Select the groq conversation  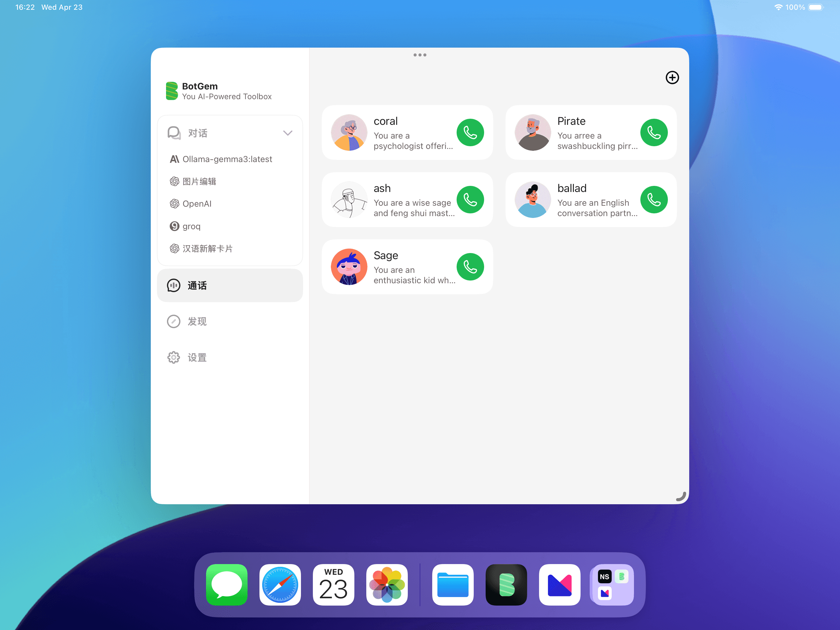(191, 226)
